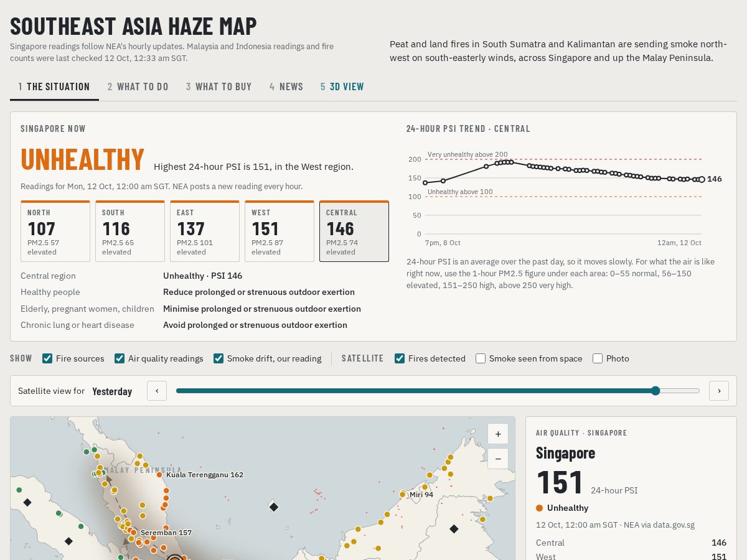Switch to What To Do tab
Screen dimensions: 747x560
pos(138,87)
